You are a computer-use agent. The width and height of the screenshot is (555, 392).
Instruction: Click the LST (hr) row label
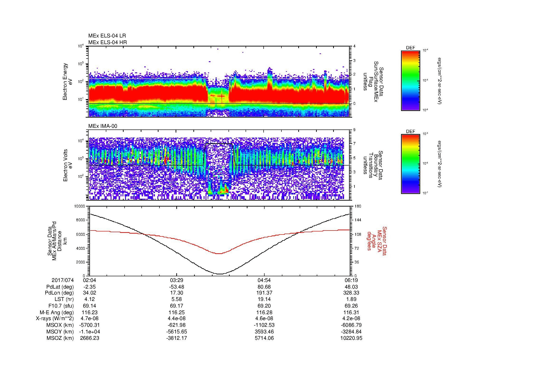pos(64,299)
